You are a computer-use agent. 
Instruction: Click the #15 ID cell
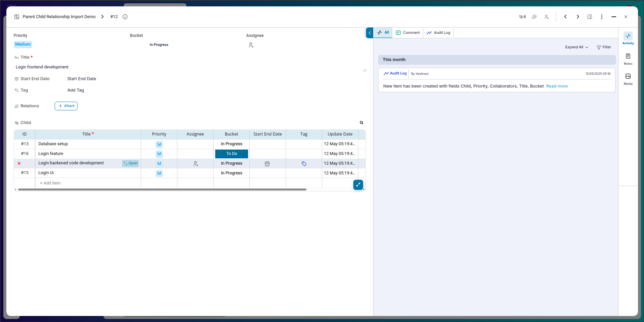coord(24,173)
